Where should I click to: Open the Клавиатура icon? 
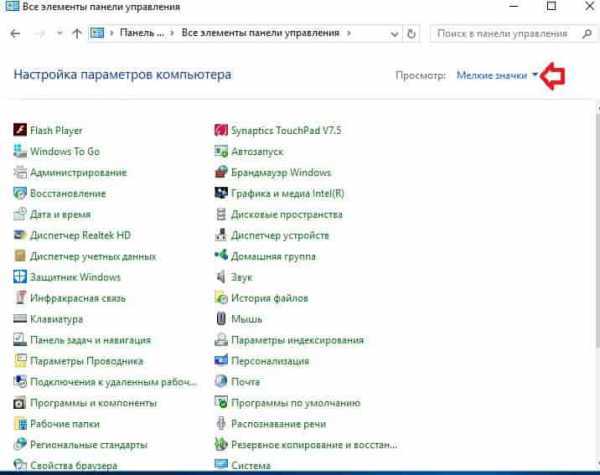pyautogui.click(x=20, y=319)
